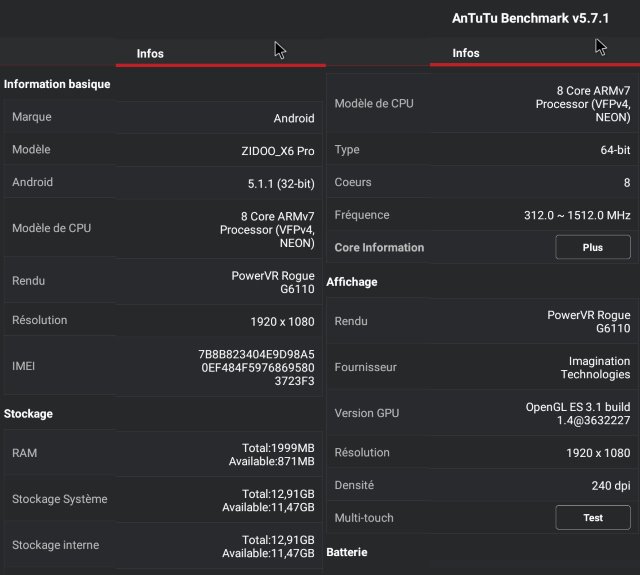
Task: Select the AnTuTu Benchmark v5.7.1 title
Action: tap(530, 18)
